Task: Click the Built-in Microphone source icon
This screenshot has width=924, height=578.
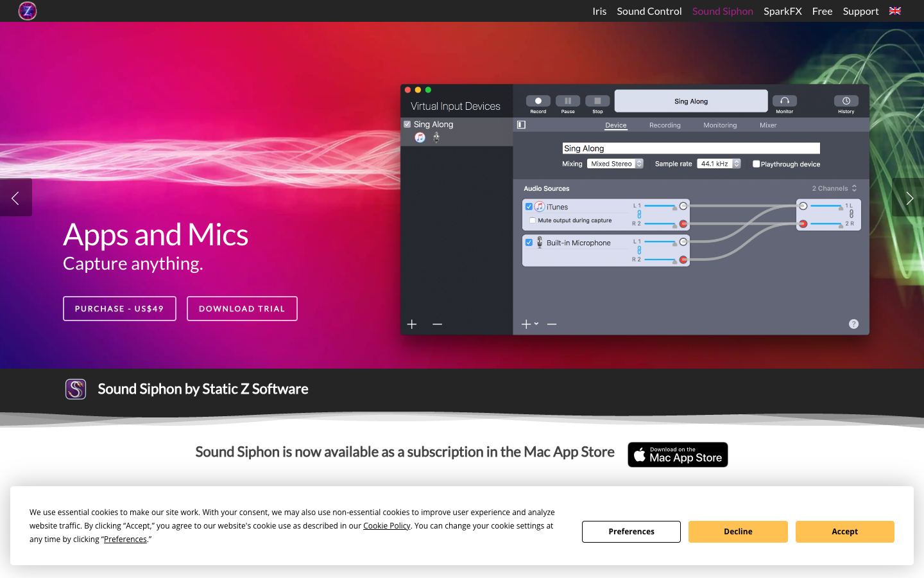Action: click(x=540, y=242)
